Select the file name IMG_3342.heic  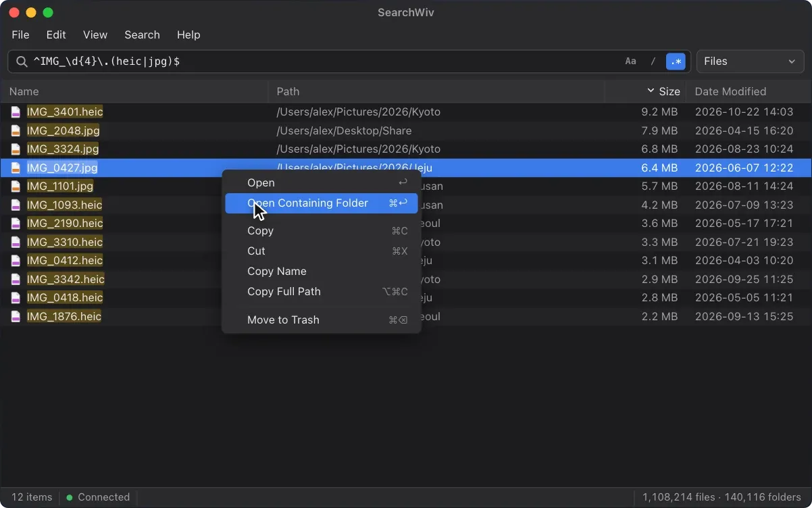[66, 279]
